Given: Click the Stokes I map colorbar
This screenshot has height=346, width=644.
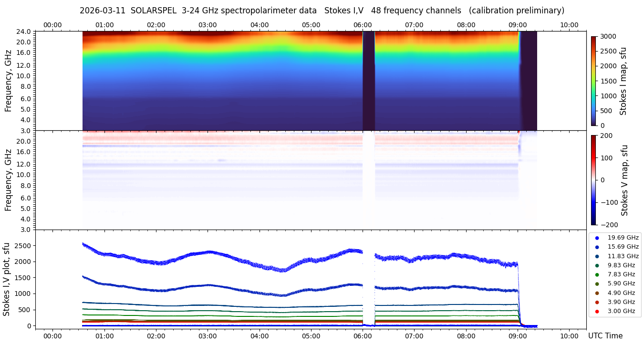Looking at the screenshot, I should pos(593,81).
